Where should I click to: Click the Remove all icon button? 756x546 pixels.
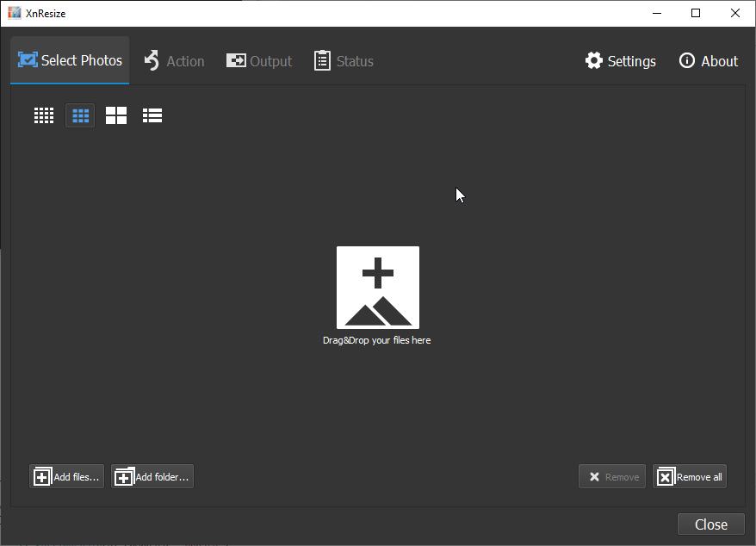point(666,475)
